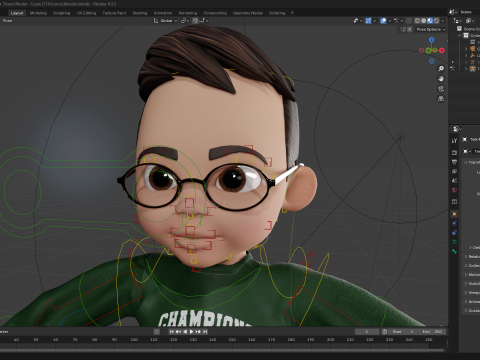The image size is (480, 360).
Task: Add a new workspace with plus button
Action: tap(292, 13)
